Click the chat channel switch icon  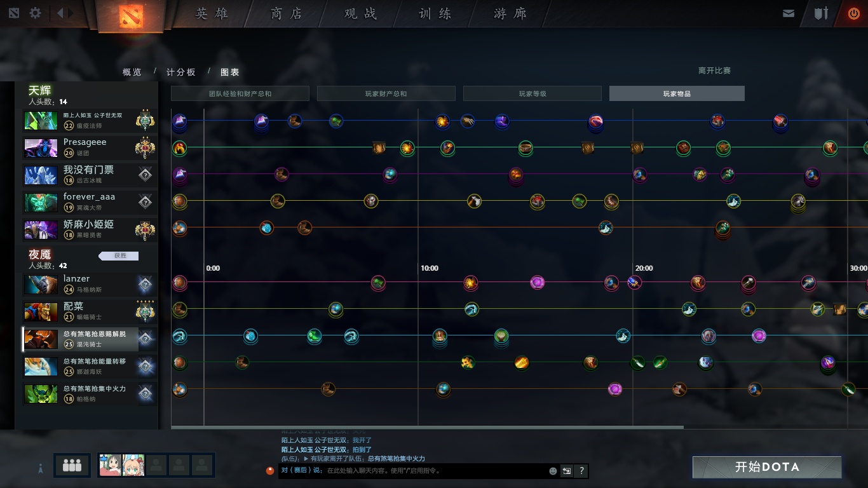coord(566,471)
